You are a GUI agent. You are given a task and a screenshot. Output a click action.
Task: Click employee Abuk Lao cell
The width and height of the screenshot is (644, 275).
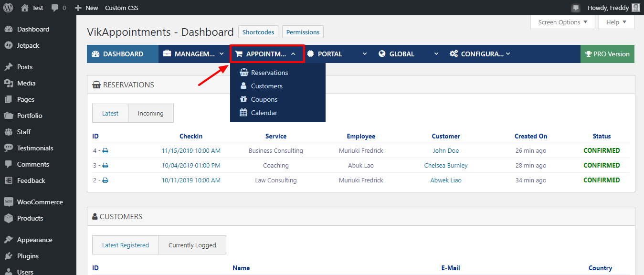(x=361, y=166)
